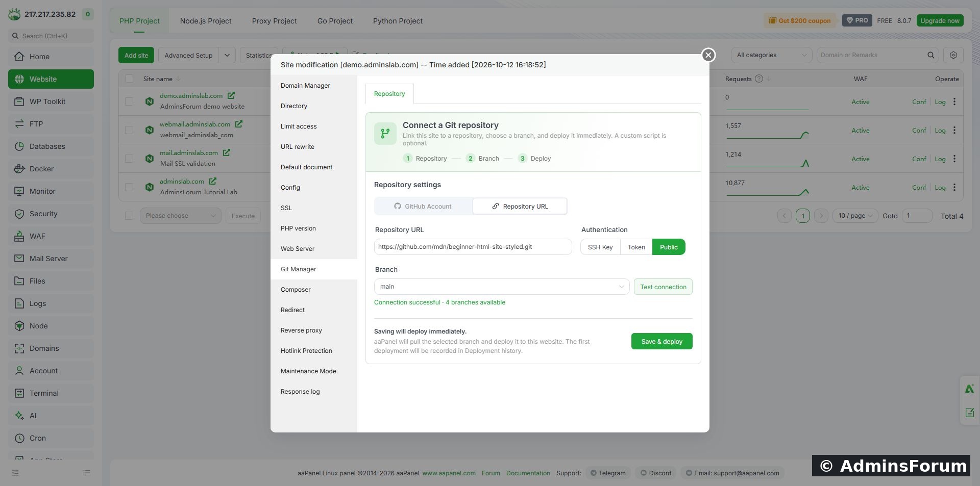Collapse sidebar using bottom-left menu icon
980x486 pixels.
point(15,473)
